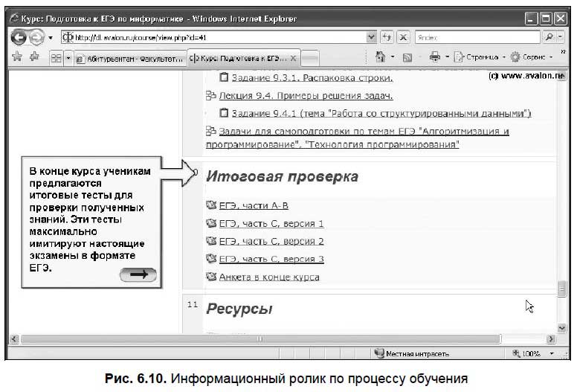Image resolution: width=577 pixels, height=392 pixels.
Task: Open the quiz ЕГЭ, часть С, версия 2
Action: coord(271,242)
